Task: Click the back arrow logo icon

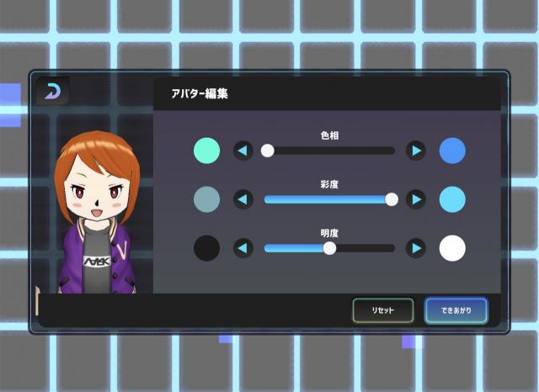Action: (x=52, y=92)
